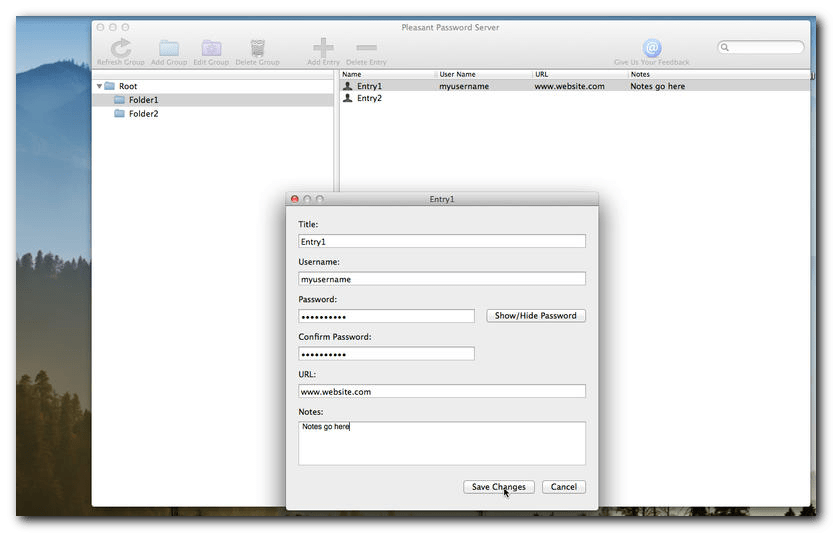
Task: Select Folder1 in the tree
Action: (x=212, y=100)
